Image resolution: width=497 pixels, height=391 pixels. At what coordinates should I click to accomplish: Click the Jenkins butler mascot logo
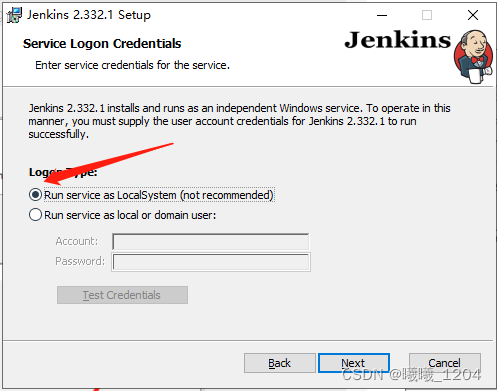473,57
